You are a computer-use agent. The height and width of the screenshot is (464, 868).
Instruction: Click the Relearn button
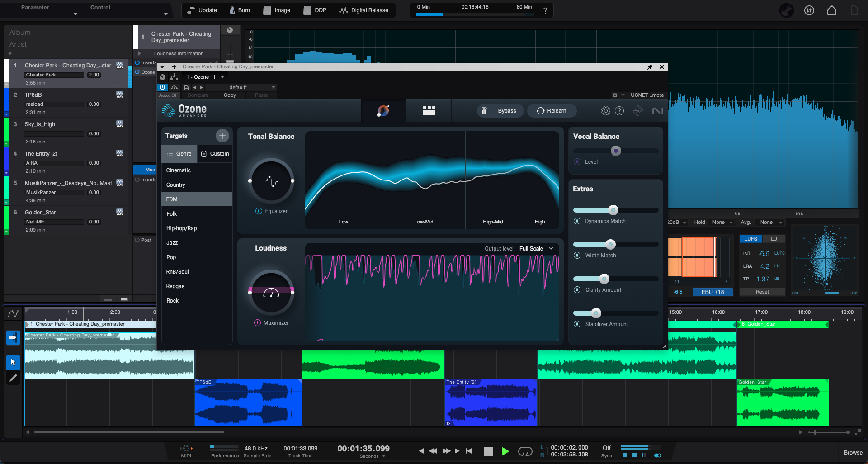552,111
